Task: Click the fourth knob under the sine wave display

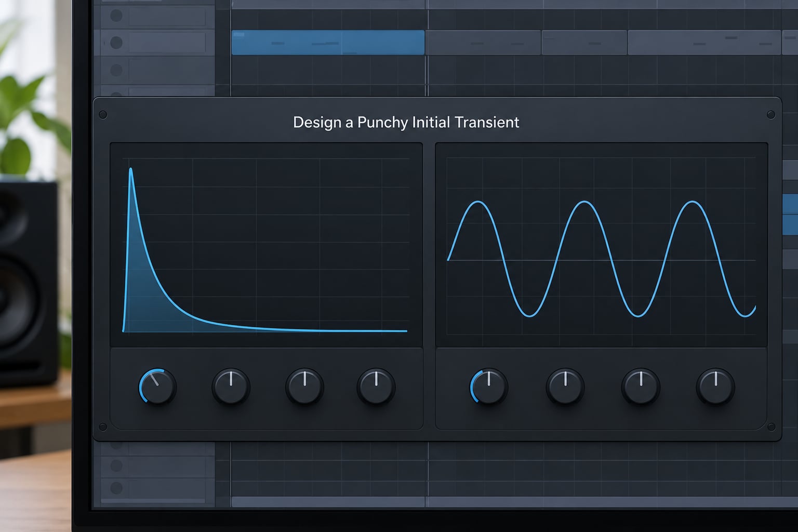Action: click(715, 387)
